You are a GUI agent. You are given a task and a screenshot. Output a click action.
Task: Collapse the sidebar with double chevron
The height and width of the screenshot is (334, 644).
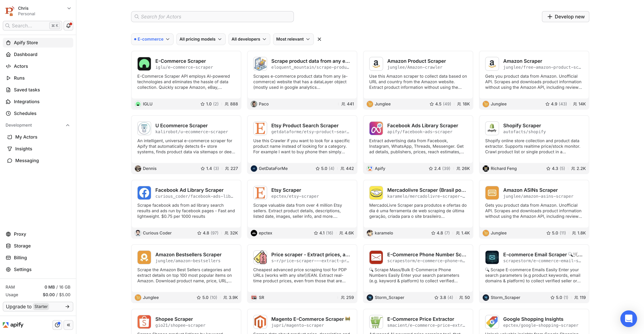68,325
